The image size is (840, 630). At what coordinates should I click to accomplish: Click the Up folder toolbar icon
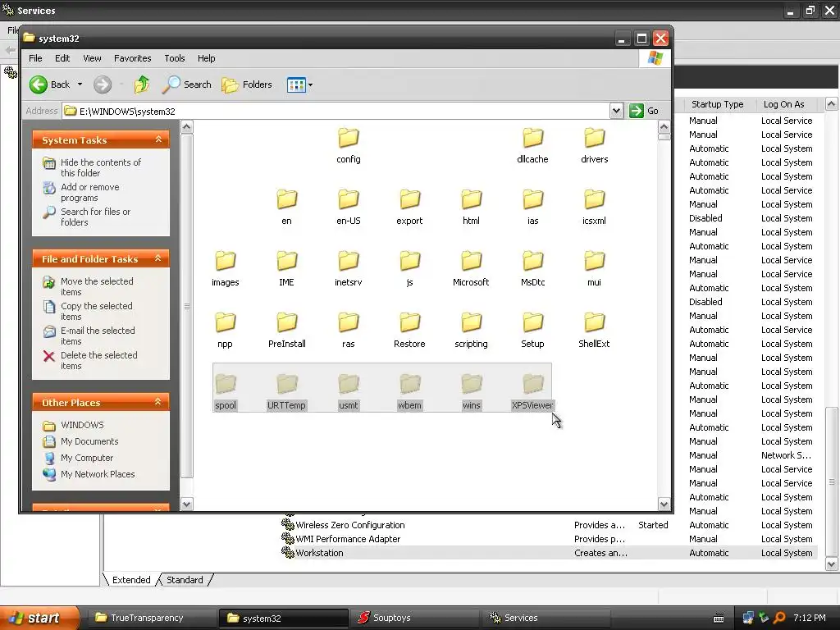tap(141, 84)
